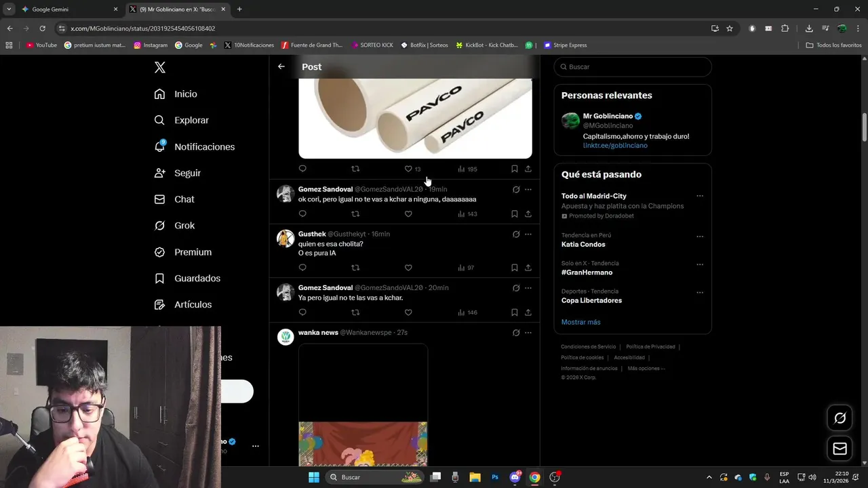Open more options for Madrid-City promoted trend

click(700, 196)
